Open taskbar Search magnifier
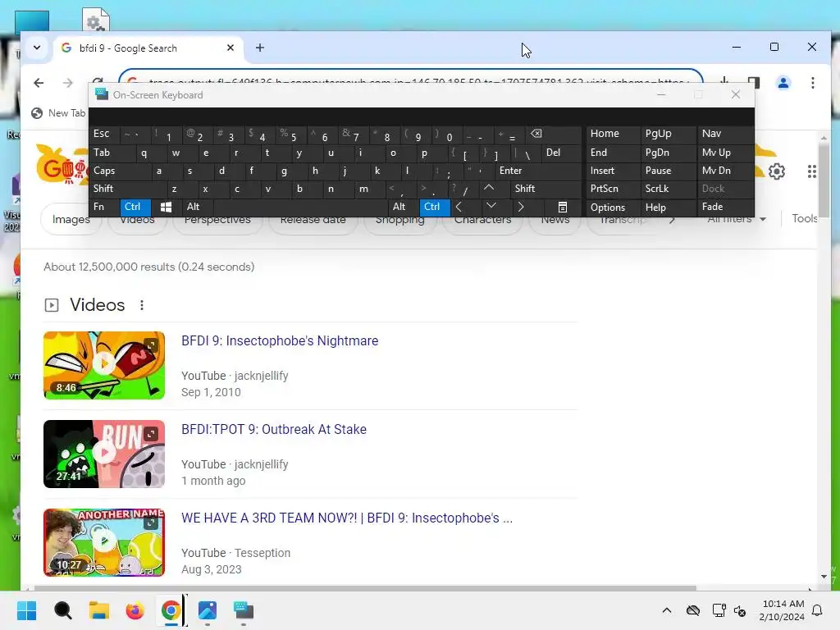840x630 pixels. pyautogui.click(x=62, y=610)
